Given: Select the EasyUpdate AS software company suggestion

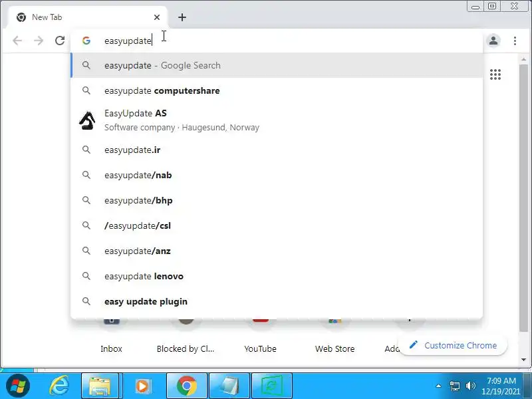Looking at the screenshot, I should tap(277, 120).
